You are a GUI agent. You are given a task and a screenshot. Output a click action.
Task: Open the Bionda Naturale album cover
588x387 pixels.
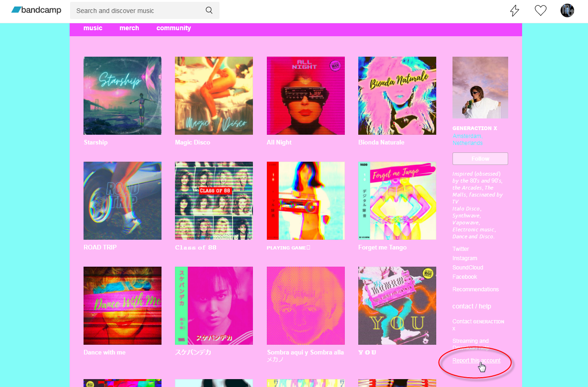pos(397,96)
